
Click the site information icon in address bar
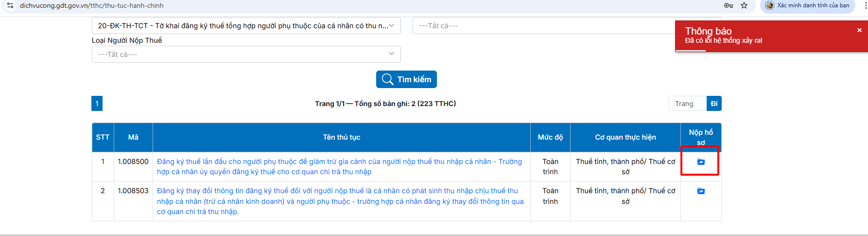point(10,5)
